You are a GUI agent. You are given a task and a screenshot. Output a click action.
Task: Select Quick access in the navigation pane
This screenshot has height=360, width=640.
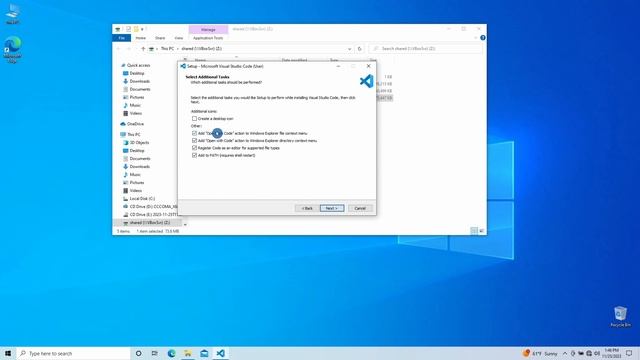tap(138, 65)
